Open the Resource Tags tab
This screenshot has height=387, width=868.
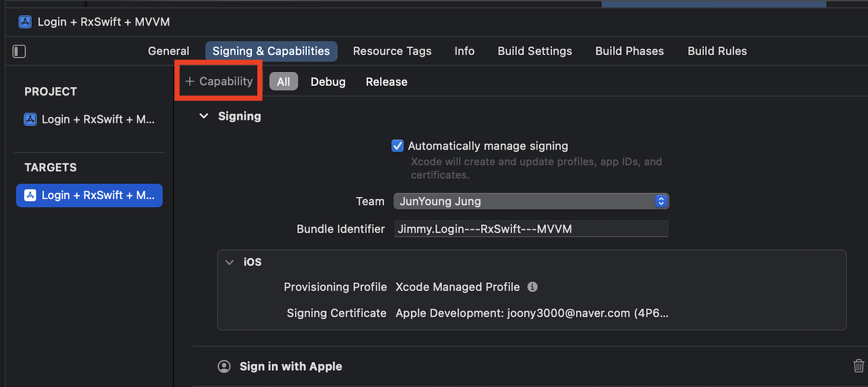tap(392, 51)
